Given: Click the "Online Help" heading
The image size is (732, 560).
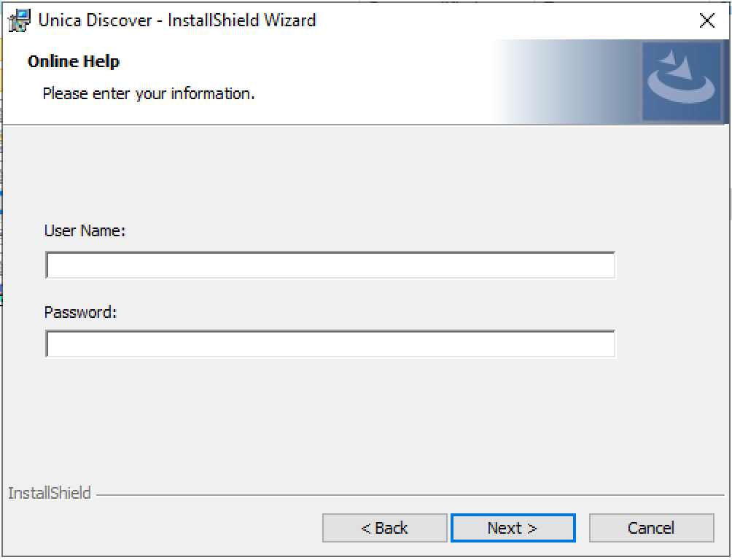Looking at the screenshot, I should pos(74,62).
